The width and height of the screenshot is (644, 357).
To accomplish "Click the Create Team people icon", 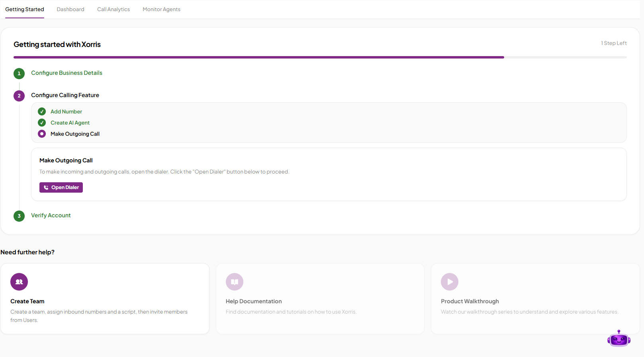I will [x=19, y=282].
